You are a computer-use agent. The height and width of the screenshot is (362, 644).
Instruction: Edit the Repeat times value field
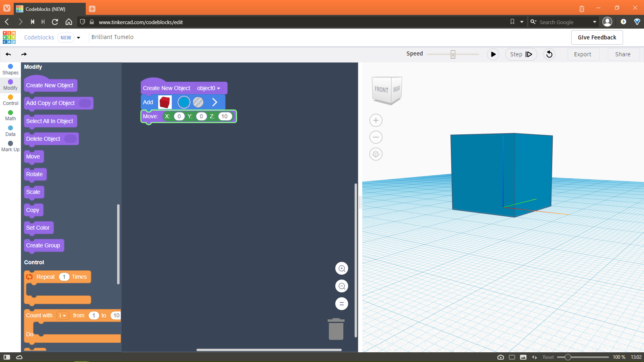[x=64, y=277]
